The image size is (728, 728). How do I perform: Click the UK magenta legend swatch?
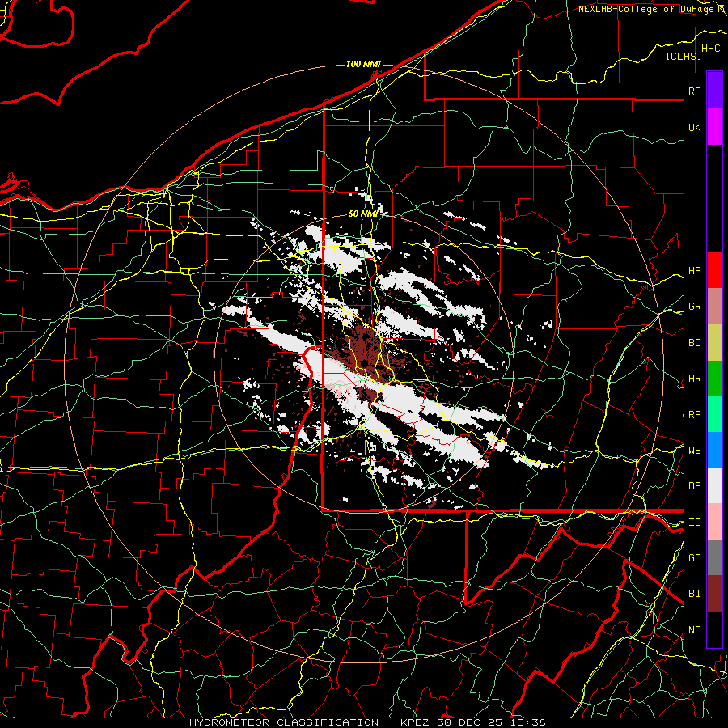[x=714, y=127]
